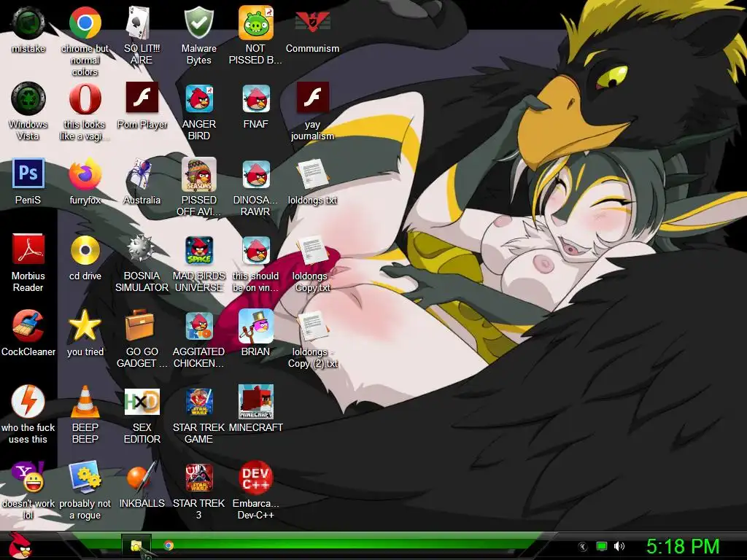Launch the 'BEEP BEEP' VLC cone icon
Image resolution: width=747 pixels, height=560 pixels.
tap(85, 402)
